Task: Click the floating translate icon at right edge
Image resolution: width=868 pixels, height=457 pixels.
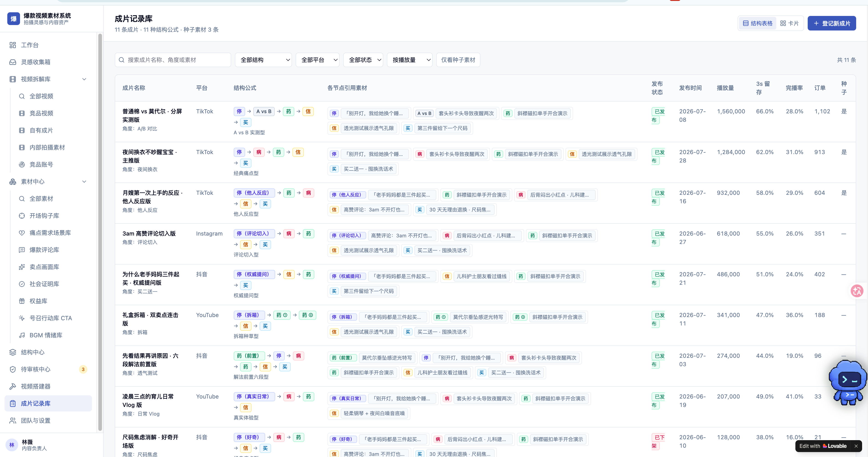Action: (x=857, y=291)
